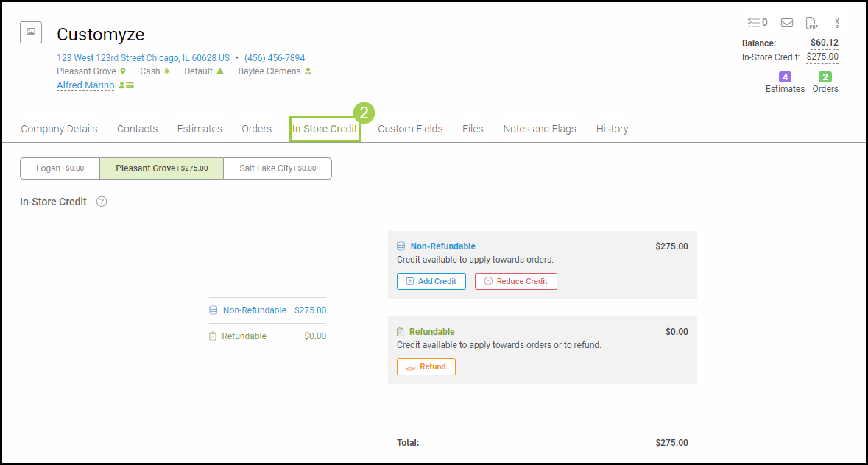The width and height of the screenshot is (868, 465).
Task: Open the Estimates tab
Action: pyautogui.click(x=200, y=129)
